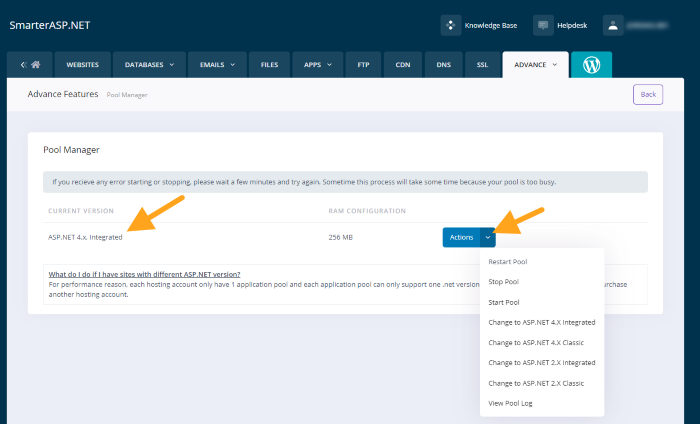Open the WordPress icon tab
Screen dimensions: 700x424
click(x=591, y=65)
